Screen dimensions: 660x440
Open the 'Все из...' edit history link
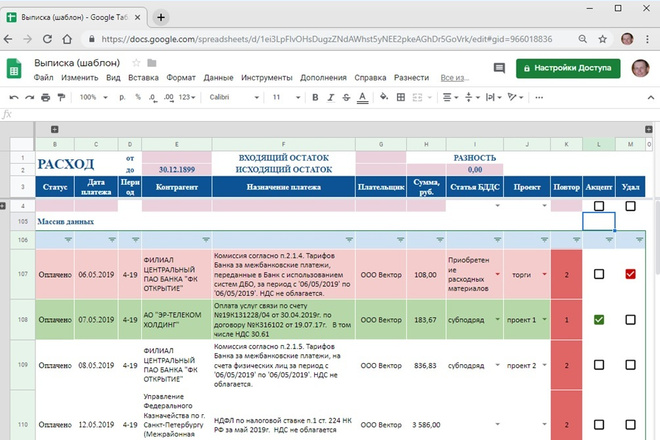click(455, 78)
